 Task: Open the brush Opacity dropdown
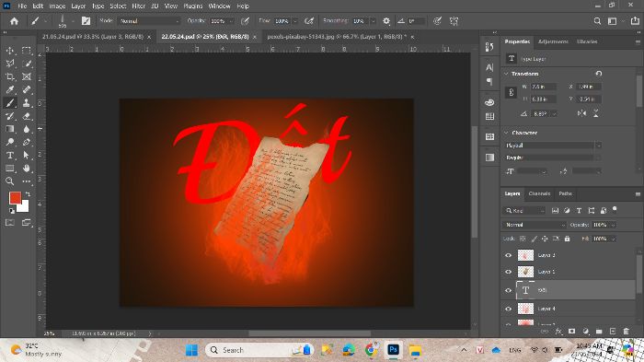tap(231, 21)
